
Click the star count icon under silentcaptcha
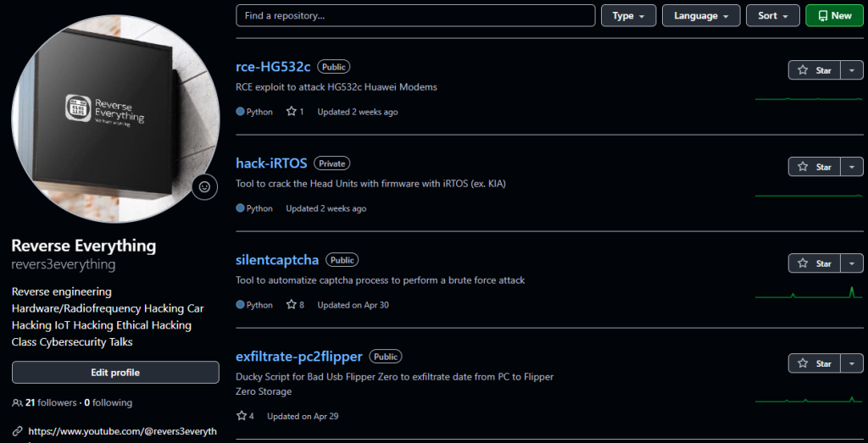(291, 305)
